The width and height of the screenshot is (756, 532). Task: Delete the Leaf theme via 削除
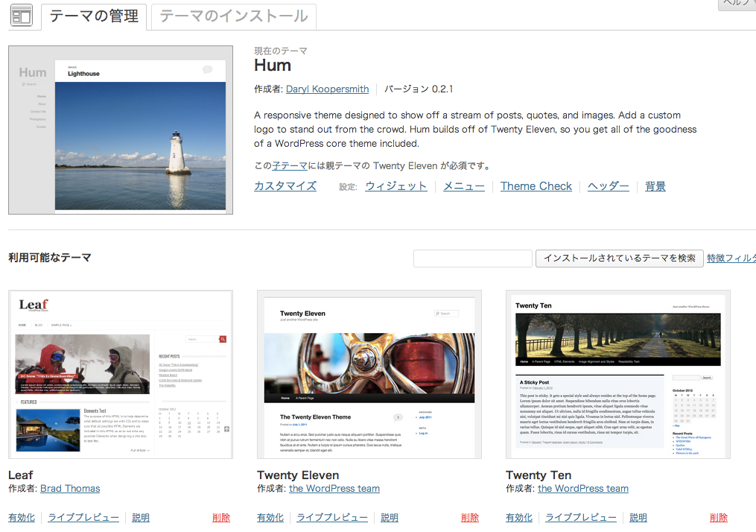pyautogui.click(x=221, y=518)
